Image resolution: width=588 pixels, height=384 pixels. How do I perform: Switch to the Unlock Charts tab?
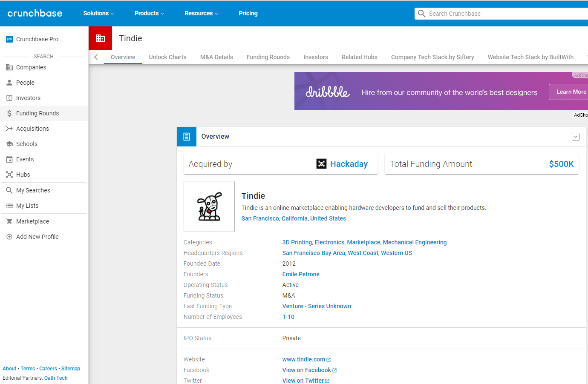coord(167,57)
